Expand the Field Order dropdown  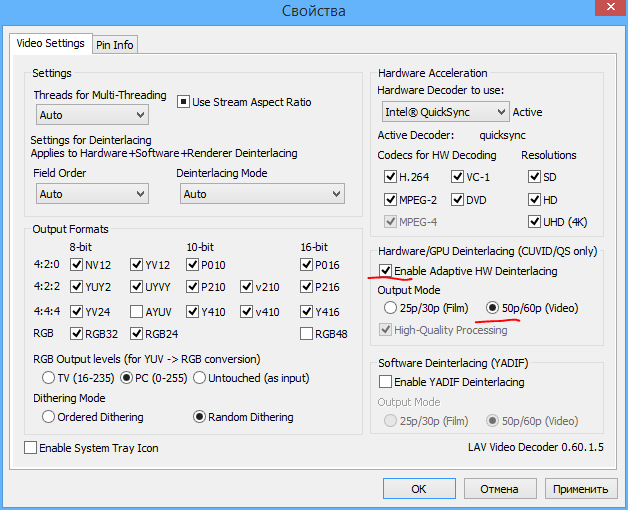(91, 194)
